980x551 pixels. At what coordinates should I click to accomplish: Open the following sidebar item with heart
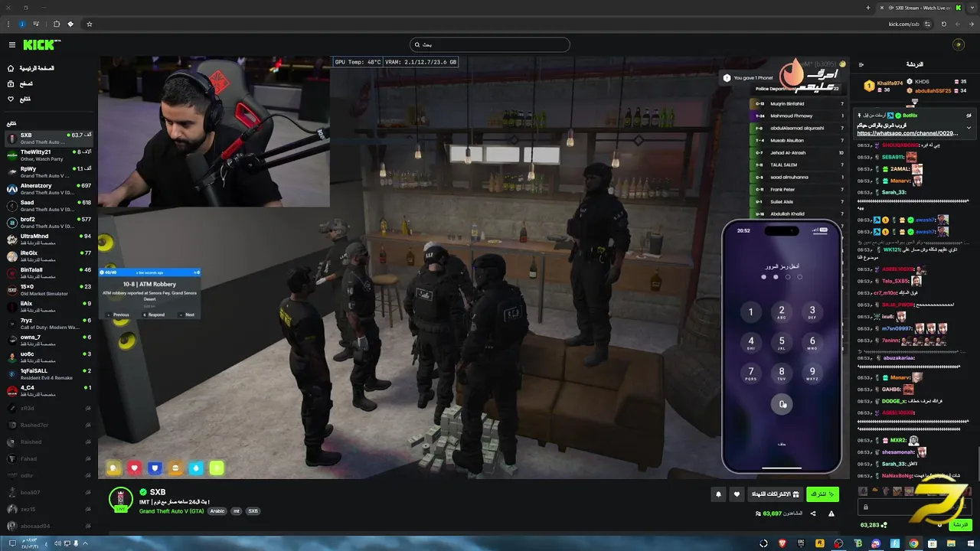pyautogui.click(x=20, y=99)
